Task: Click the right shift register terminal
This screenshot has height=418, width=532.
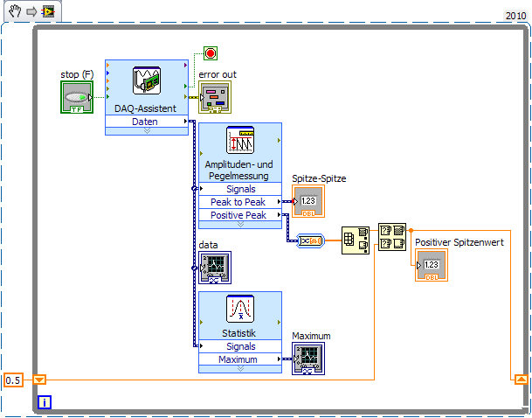Action: pos(522,380)
